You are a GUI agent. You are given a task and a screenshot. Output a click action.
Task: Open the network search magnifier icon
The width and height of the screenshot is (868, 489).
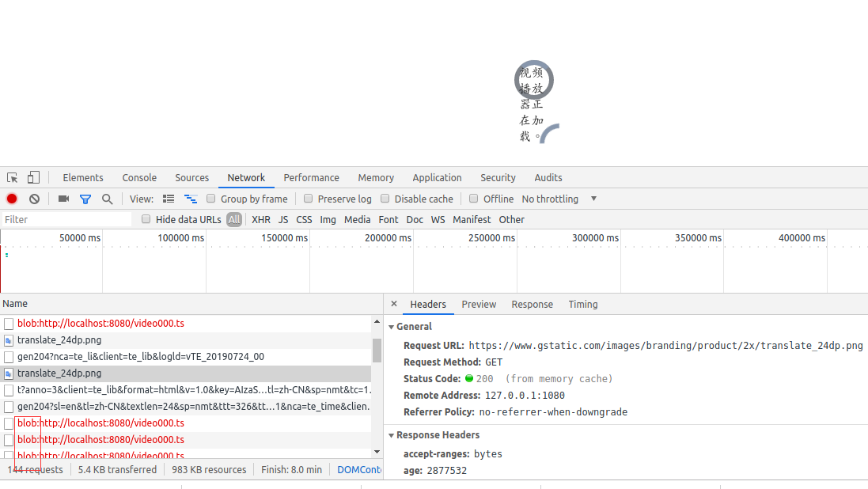(107, 199)
